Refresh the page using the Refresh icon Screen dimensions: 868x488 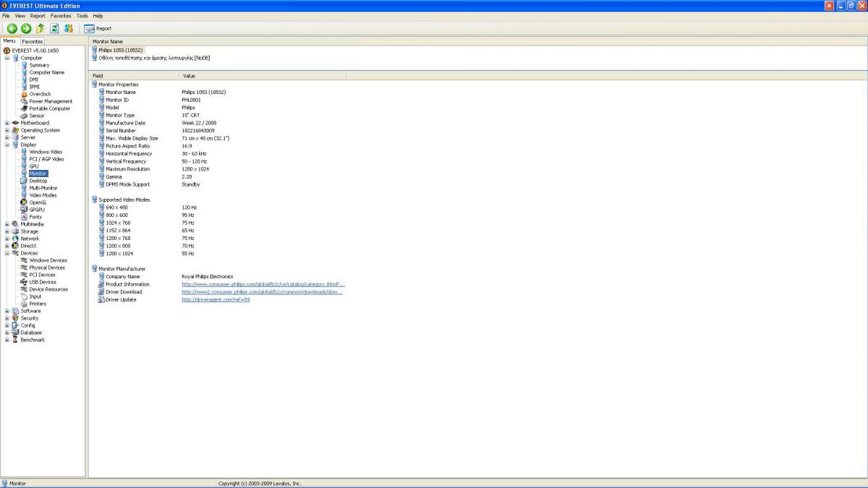click(x=54, y=28)
